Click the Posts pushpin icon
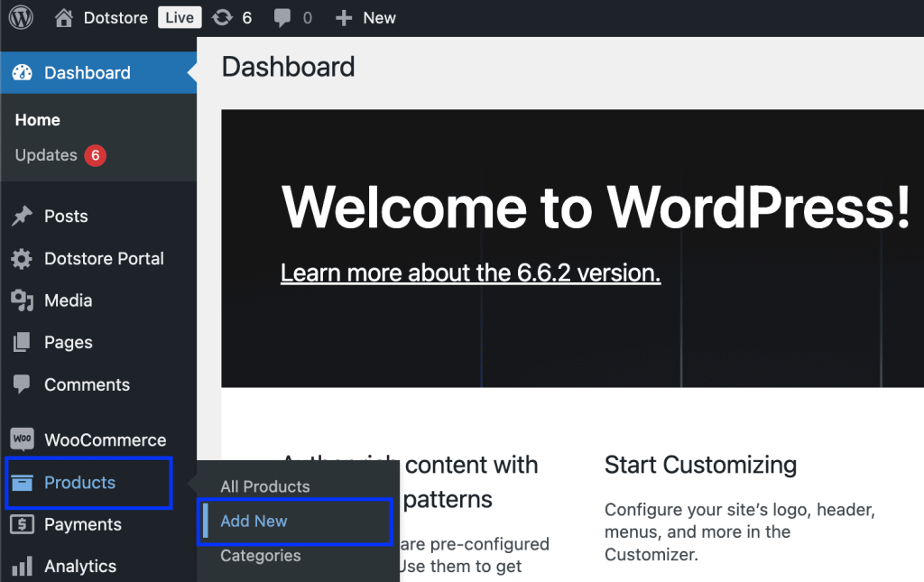 pyautogui.click(x=23, y=216)
